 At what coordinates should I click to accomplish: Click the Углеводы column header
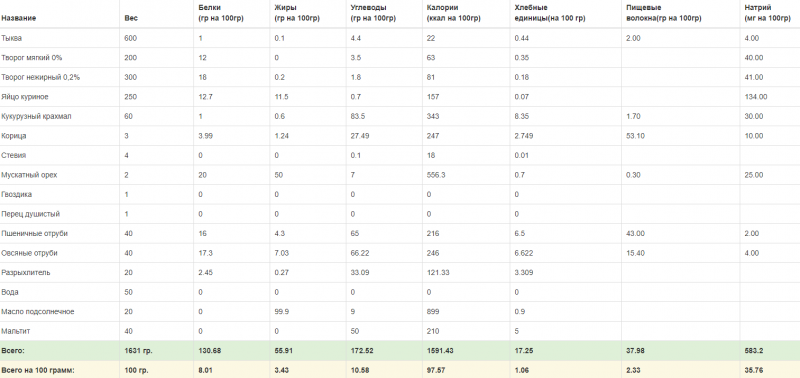tap(373, 13)
